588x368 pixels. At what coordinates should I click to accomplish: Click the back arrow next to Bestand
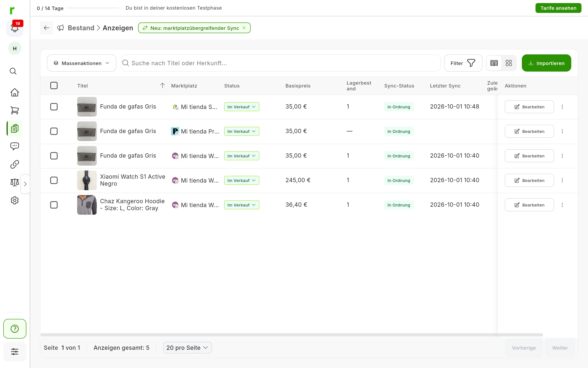click(x=46, y=28)
